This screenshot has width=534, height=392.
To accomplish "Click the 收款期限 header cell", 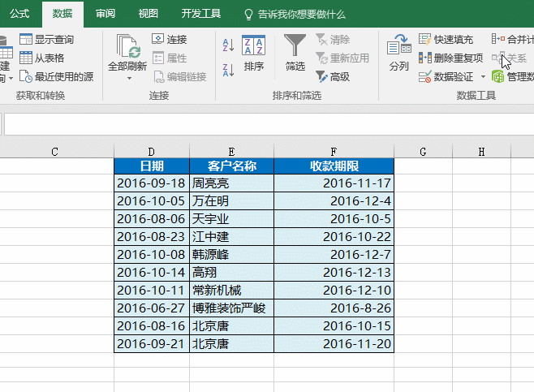I will tap(334, 166).
